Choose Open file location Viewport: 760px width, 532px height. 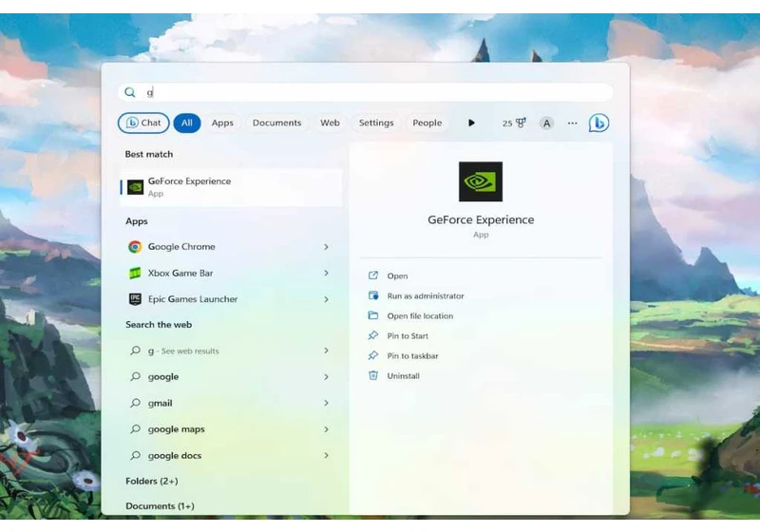click(x=420, y=316)
